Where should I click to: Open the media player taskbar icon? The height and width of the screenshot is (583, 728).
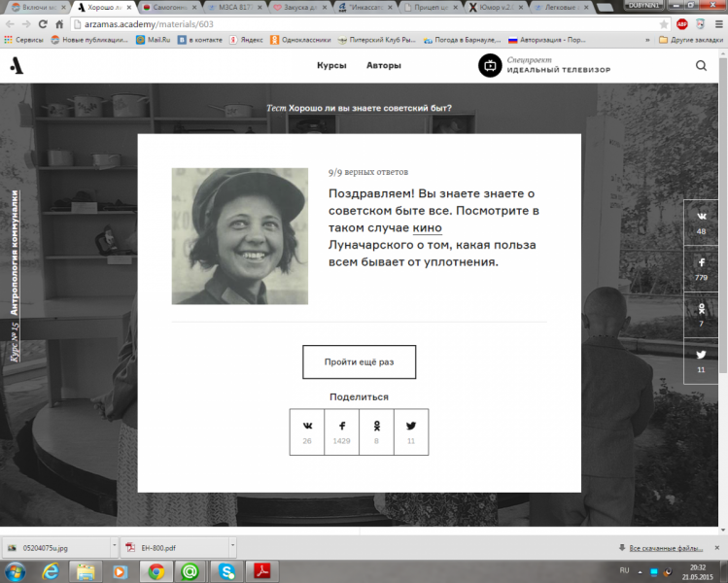(120, 571)
